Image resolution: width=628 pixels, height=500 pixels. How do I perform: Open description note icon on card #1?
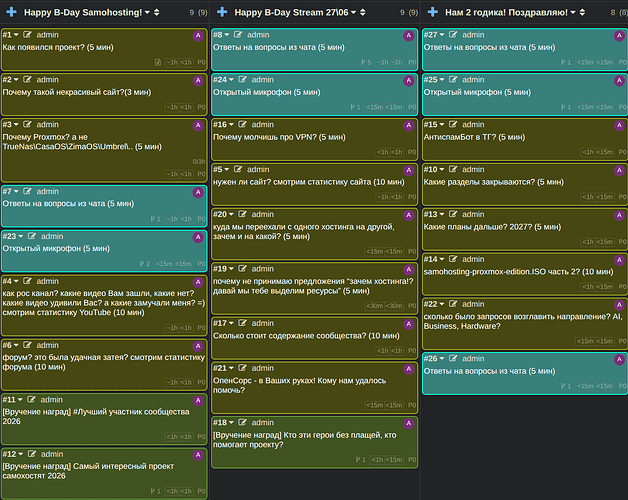(158, 62)
